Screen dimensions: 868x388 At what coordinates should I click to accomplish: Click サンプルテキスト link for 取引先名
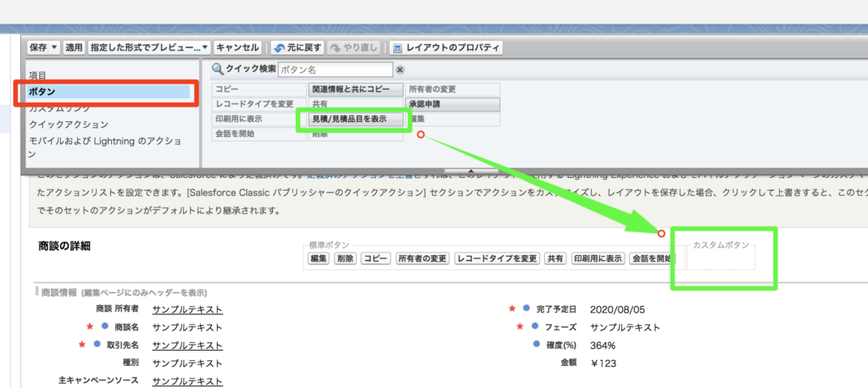click(x=187, y=346)
